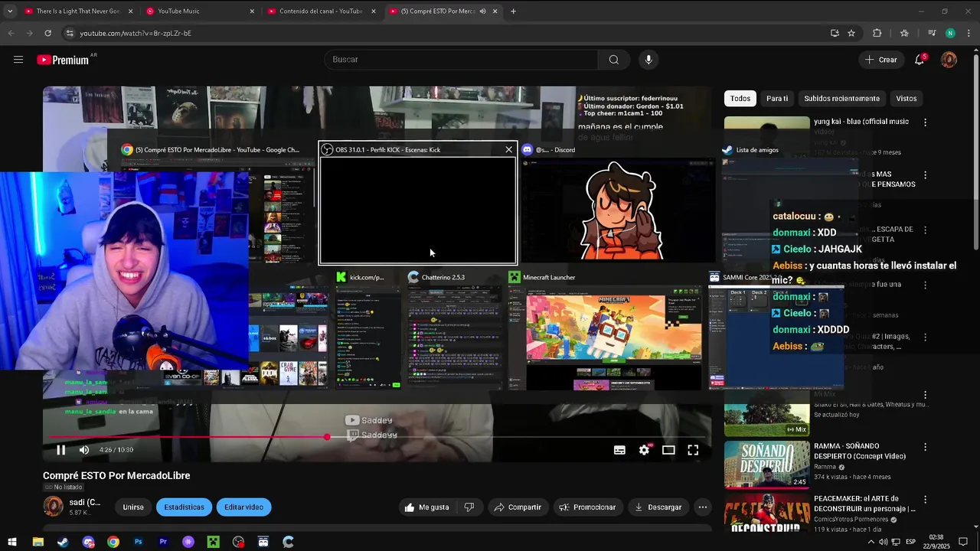Open options for RAMMA Soñando Despierto video

click(925, 447)
